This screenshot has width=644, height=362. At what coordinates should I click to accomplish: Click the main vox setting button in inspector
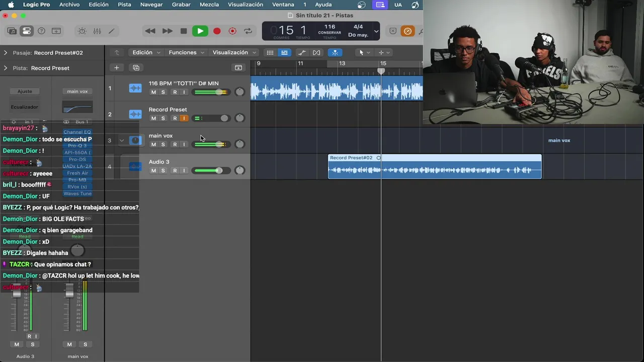click(x=77, y=92)
